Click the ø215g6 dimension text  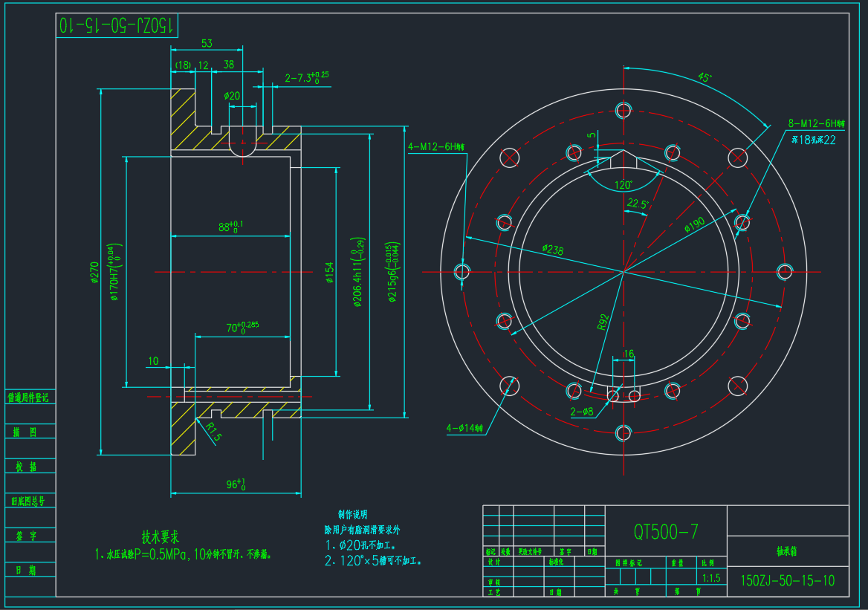point(394,273)
